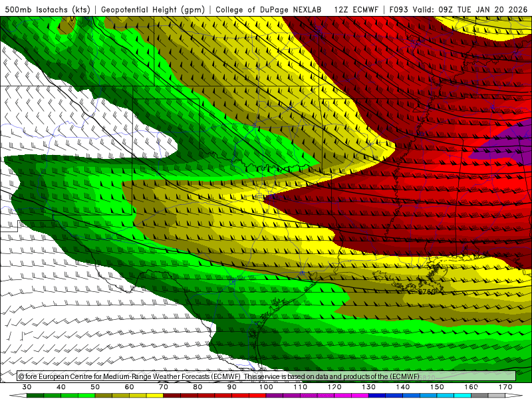This screenshot has width=532, height=399.
Task: Select the purple swatch starting at 100
Action: pos(275,396)
